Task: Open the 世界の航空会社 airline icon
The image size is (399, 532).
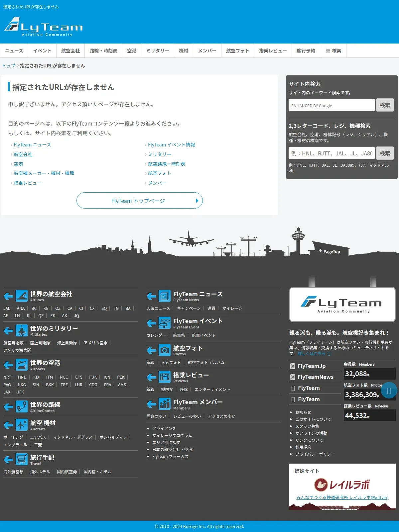Action: [x=22, y=296]
